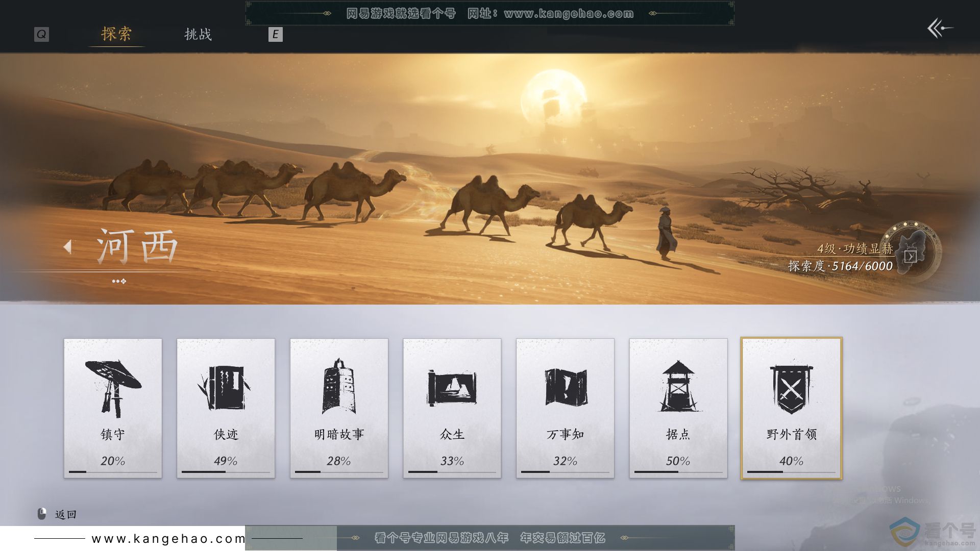
Task: Select the 万事知 folded map icon
Action: (x=566, y=387)
